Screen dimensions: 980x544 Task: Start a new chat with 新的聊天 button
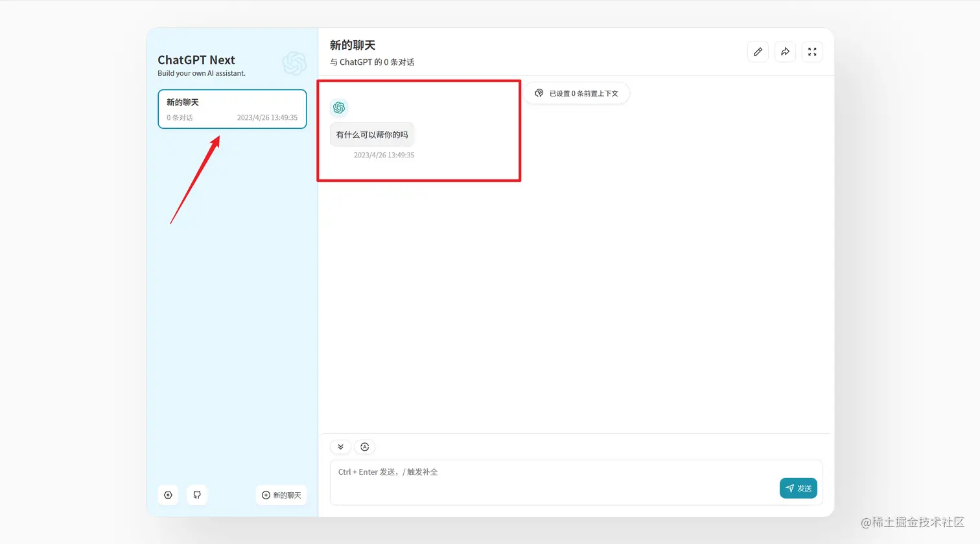click(x=281, y=495)
